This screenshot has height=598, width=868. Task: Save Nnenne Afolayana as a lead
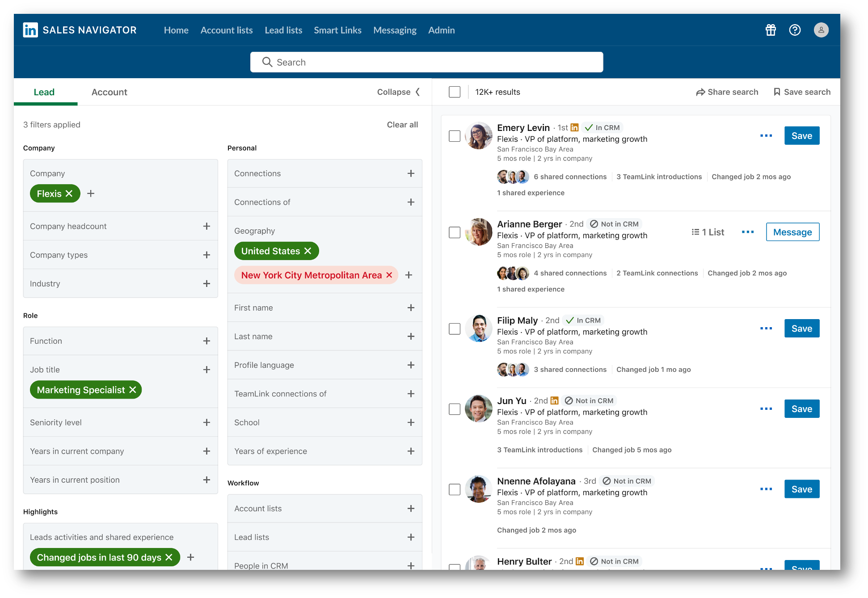click(802, 489)
